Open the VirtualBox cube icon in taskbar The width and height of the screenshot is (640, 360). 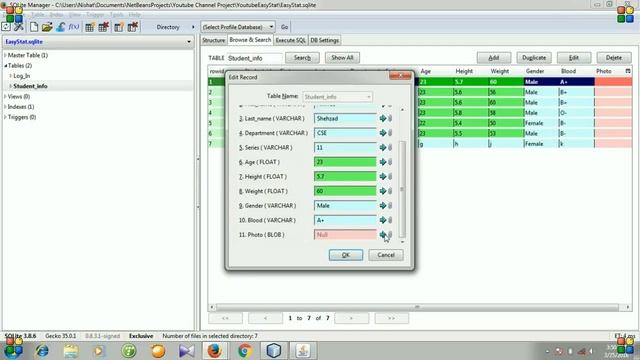coord(273,351)
